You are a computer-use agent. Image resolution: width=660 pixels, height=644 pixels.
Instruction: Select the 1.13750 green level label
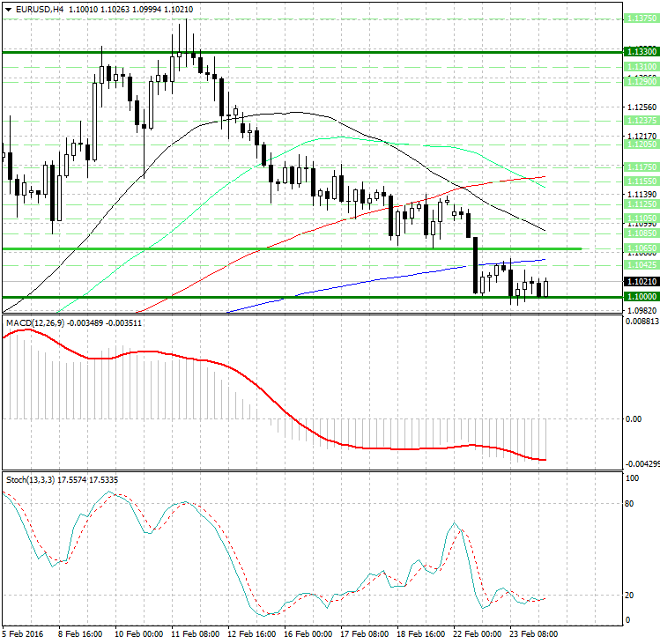(x=641, y=19)
